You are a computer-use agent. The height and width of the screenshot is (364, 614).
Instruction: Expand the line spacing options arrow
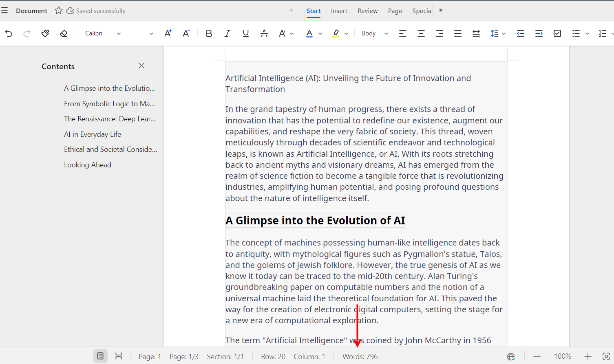pyautogui.click(x=504, y=33)
